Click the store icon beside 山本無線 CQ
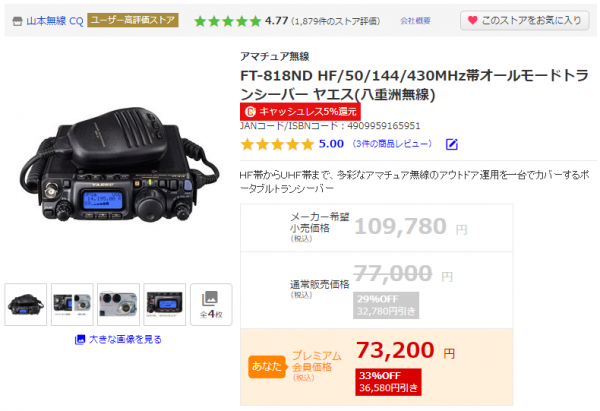 (x=17, y=21)
